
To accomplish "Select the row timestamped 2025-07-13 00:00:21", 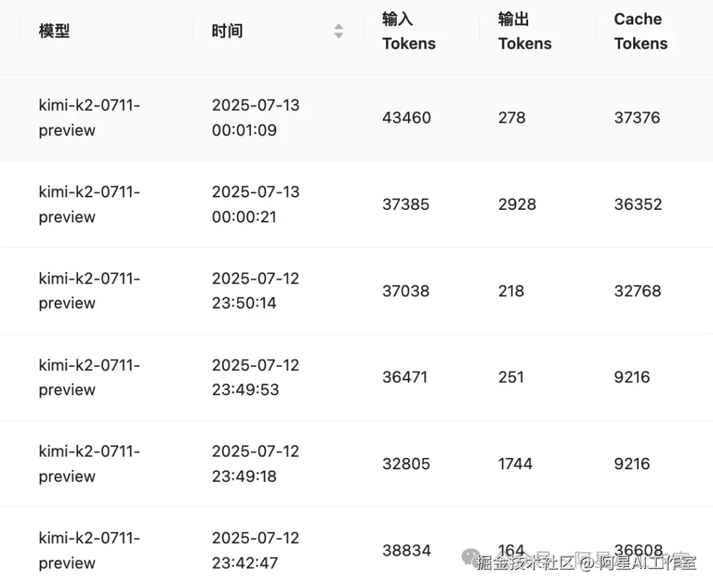I will pos(356,204).
